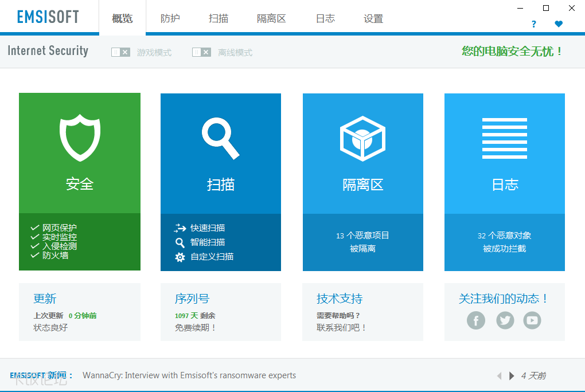This screenshot has width=585, height=392.
Task: Click the magnifying glass icon on 扫描 tile
Action: 220,138
